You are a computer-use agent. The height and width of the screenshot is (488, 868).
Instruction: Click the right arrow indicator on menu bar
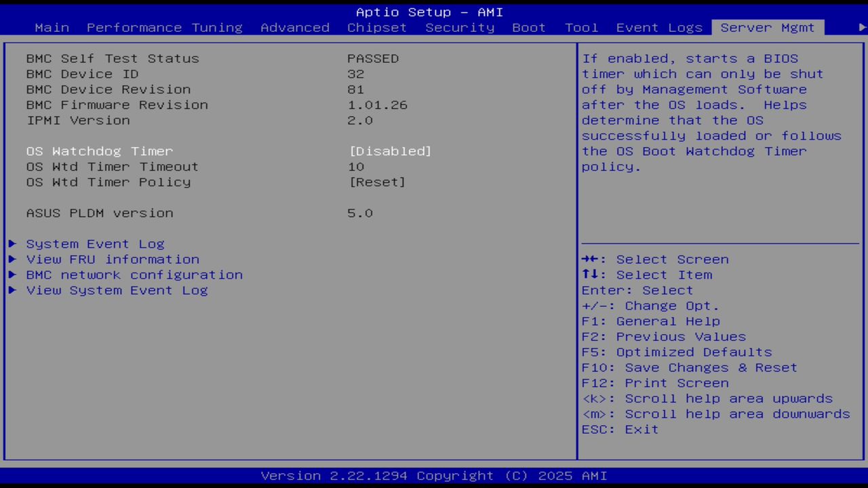coord(860,27)
